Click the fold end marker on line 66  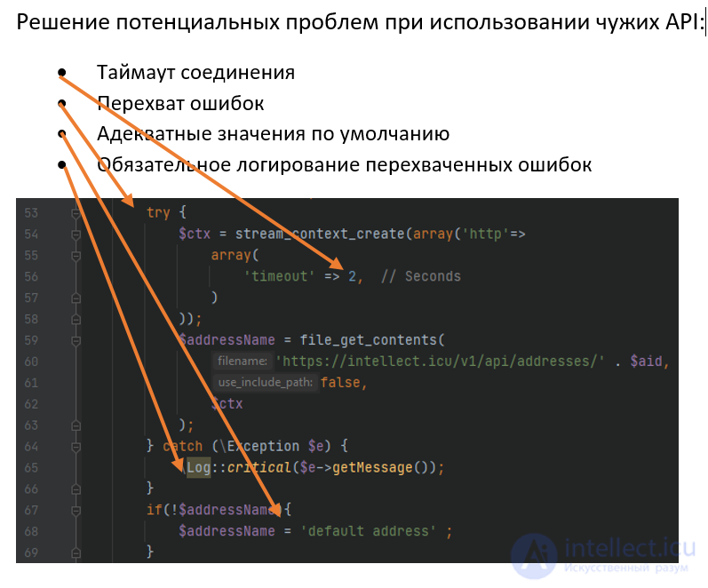76,489
